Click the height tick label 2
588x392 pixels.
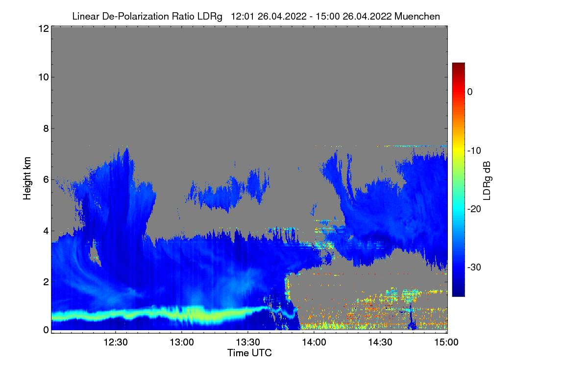coord(46,281)
